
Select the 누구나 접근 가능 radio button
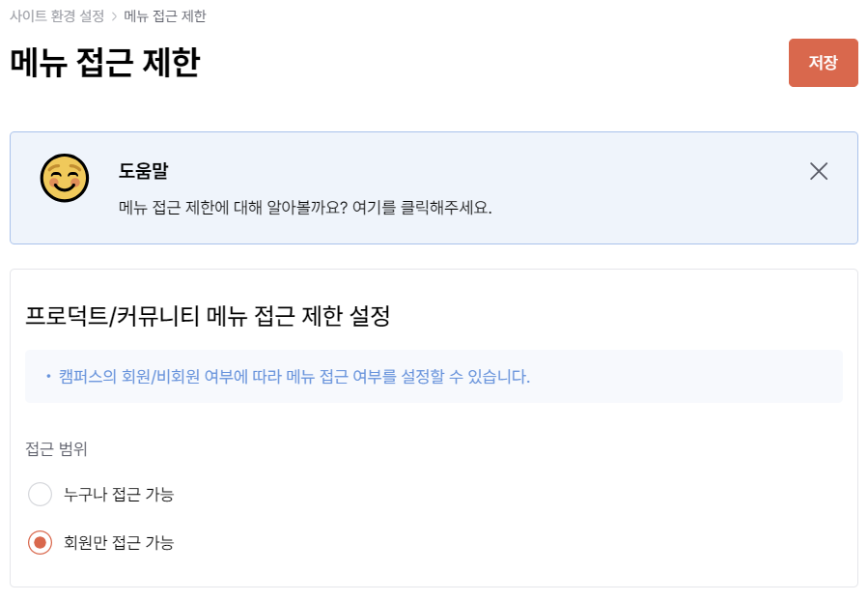[x=40, y=494]
